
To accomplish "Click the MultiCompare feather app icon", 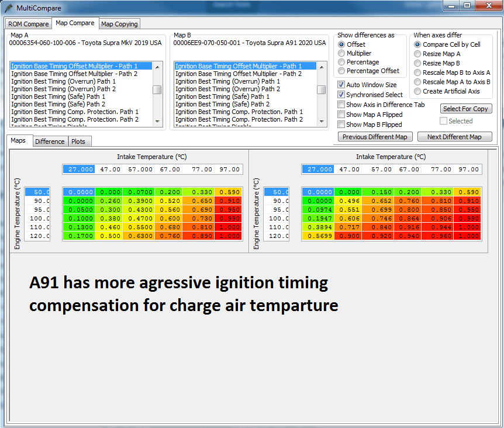I will 9,8.
